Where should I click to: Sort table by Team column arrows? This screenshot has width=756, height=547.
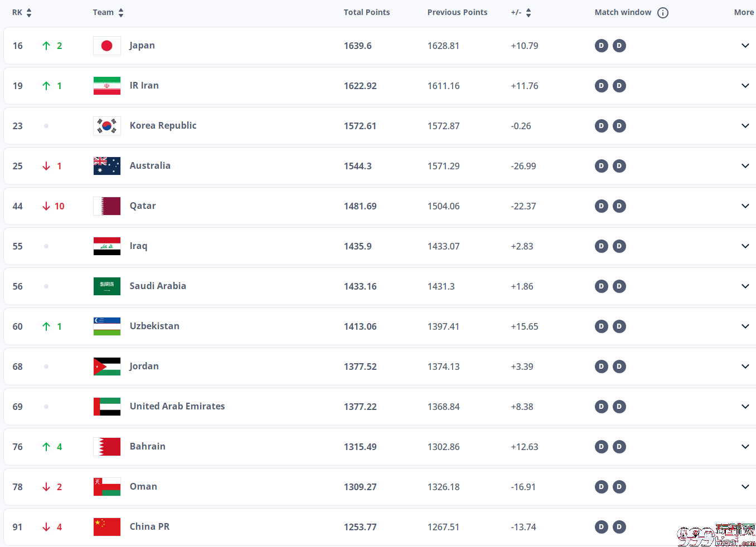(121, 13)
